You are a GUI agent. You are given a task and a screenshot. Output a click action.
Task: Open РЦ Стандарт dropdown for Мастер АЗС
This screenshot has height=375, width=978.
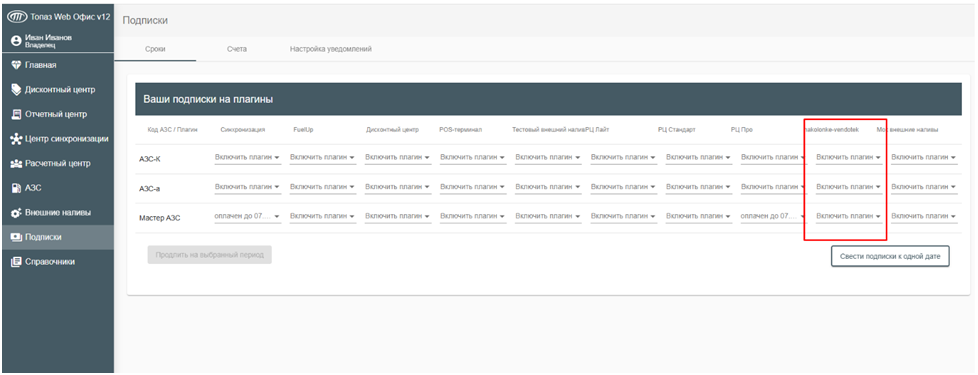tap(699, 216)
